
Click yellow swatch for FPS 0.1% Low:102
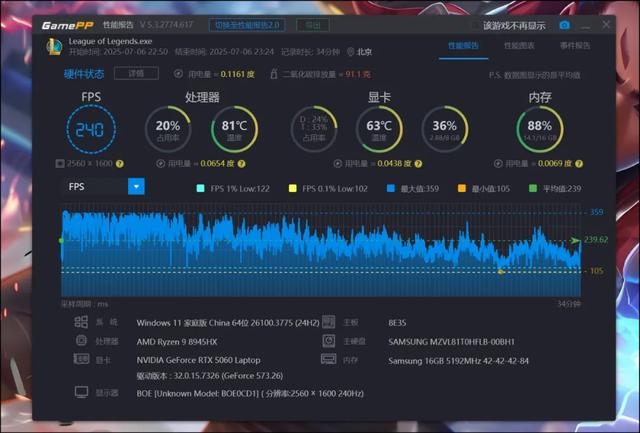click(293, 188)
